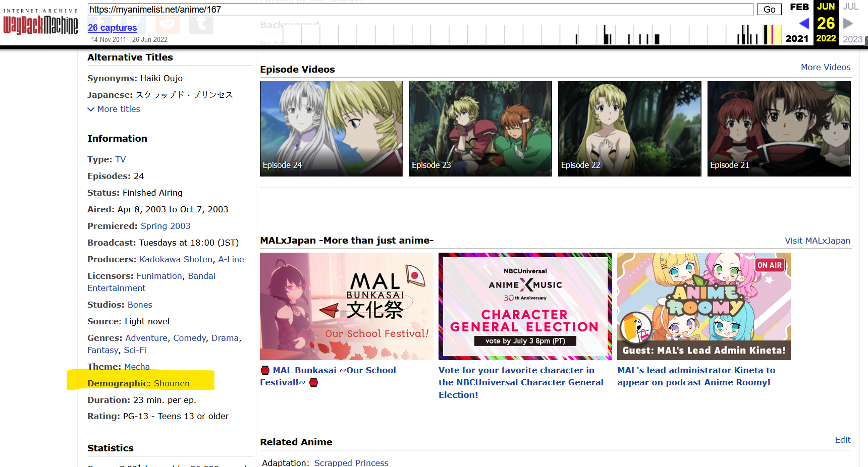Play the Episode 24 video thumbnail
This screenshot has width=868, height=467.
(331, 129)
